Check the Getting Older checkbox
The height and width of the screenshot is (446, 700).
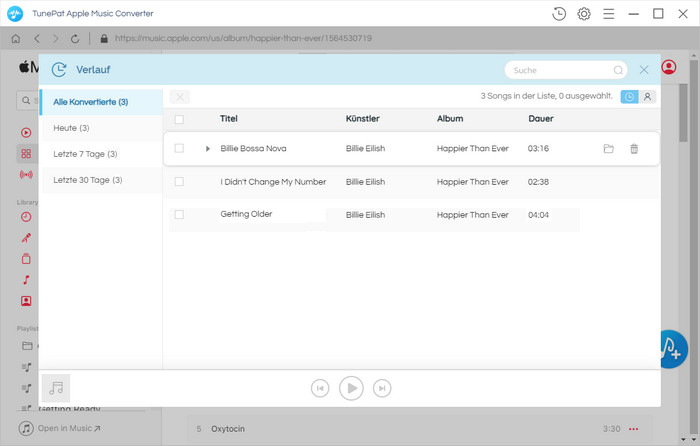[x=179, y=215]
